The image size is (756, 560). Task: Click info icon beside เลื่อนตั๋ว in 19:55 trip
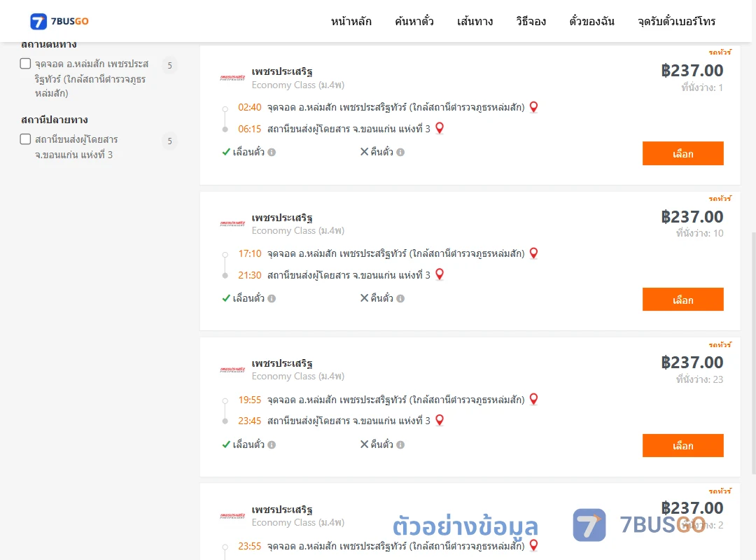(272, 444)
